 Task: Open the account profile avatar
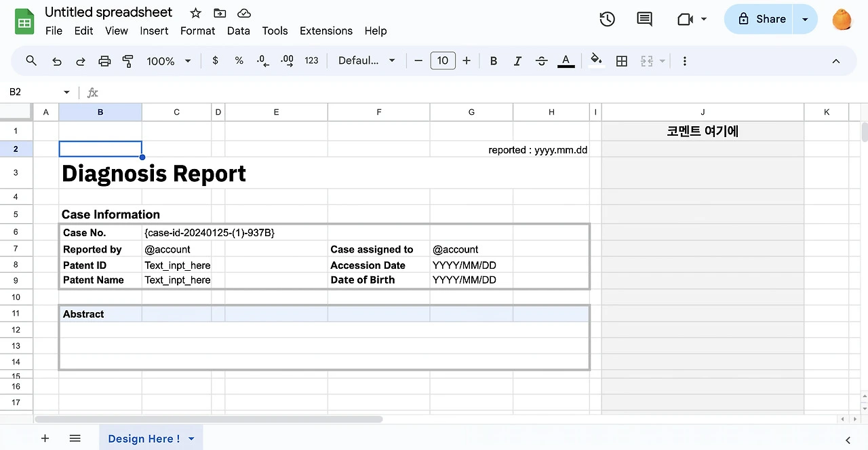click(x=842, y=19)
